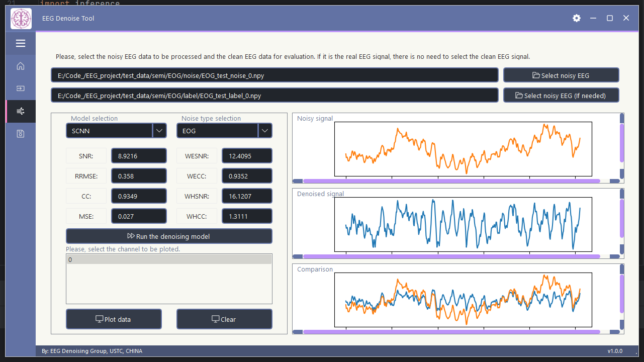Open the import data sidebar icon
The image size is (644, 362).
(x=21, y=88)
